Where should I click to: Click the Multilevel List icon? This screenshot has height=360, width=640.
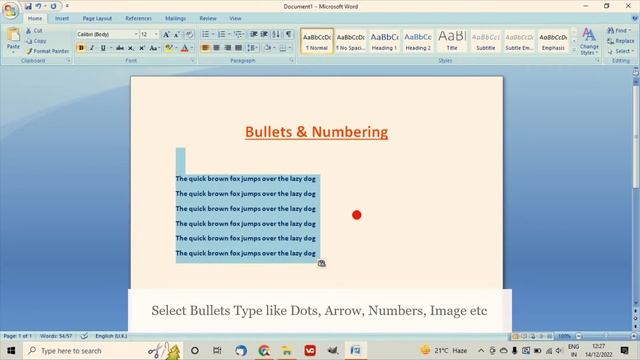pos(239,35)
